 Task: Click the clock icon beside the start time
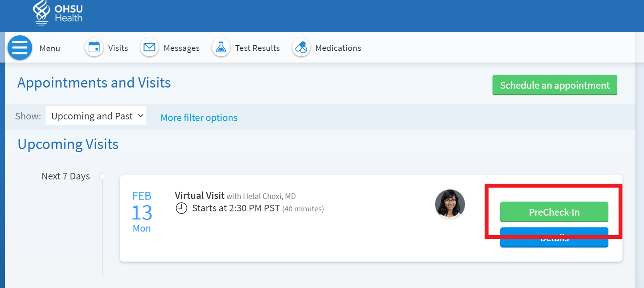[181, 208]
